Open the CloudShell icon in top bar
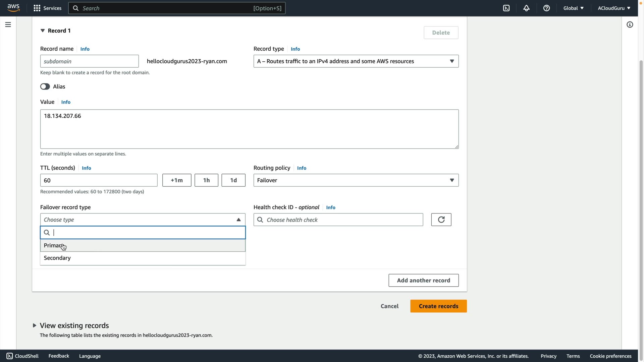Viewport: 644px width, 362px height. [506, 8]
